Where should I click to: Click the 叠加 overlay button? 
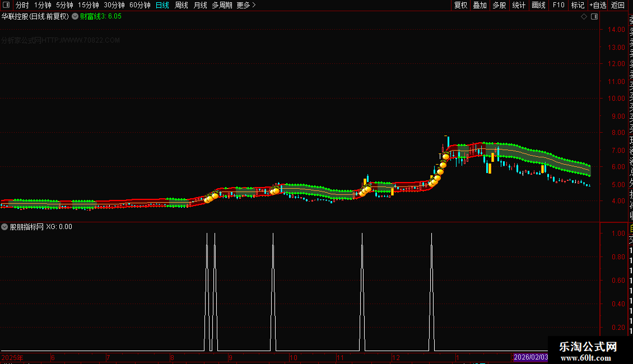[x=480, y=5]
